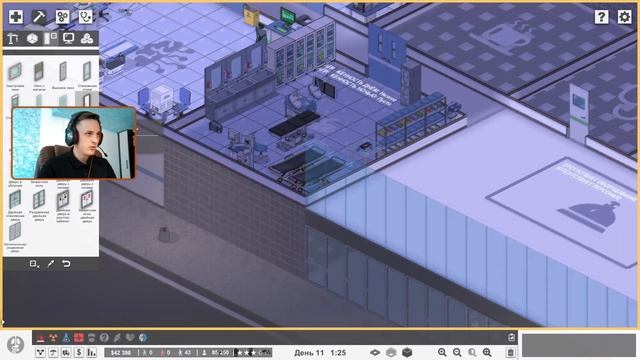
Task: Open the departments circles menu
Action: click(x=62, y=17)
